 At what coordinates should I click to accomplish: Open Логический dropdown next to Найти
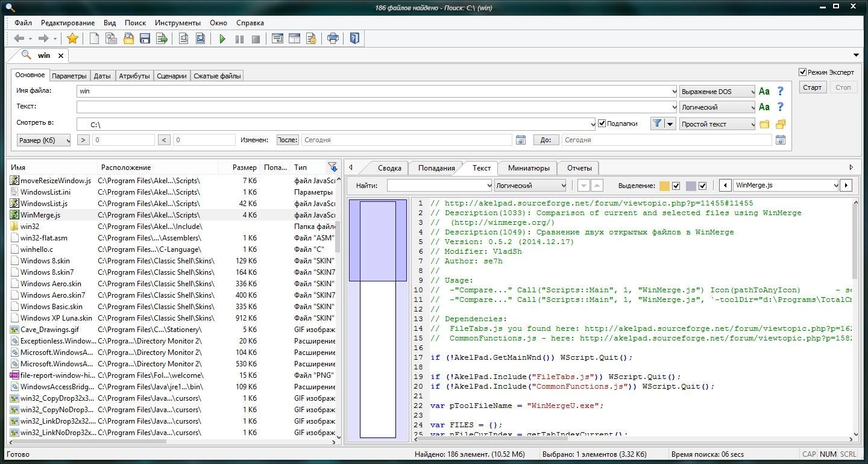530,186
